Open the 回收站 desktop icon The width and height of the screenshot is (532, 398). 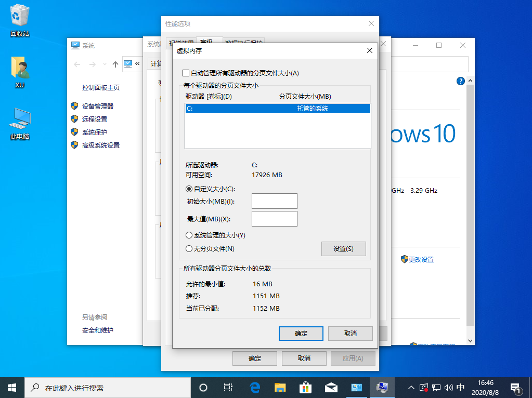[x=19, y=16]
